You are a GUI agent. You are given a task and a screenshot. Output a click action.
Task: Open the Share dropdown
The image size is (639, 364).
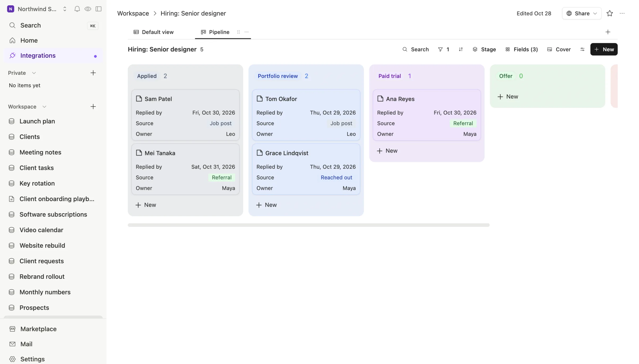click(x=581, y=13)
